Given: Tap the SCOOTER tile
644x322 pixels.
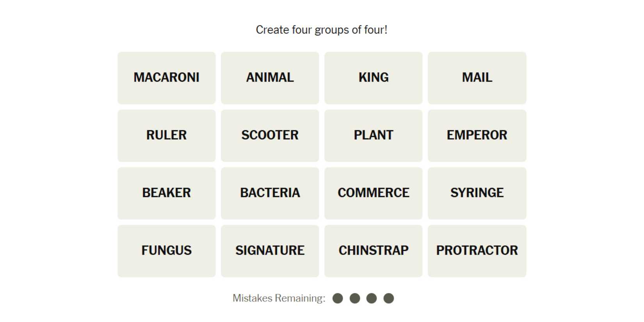Looking at the screenshot, I should (x=270, y=135).
